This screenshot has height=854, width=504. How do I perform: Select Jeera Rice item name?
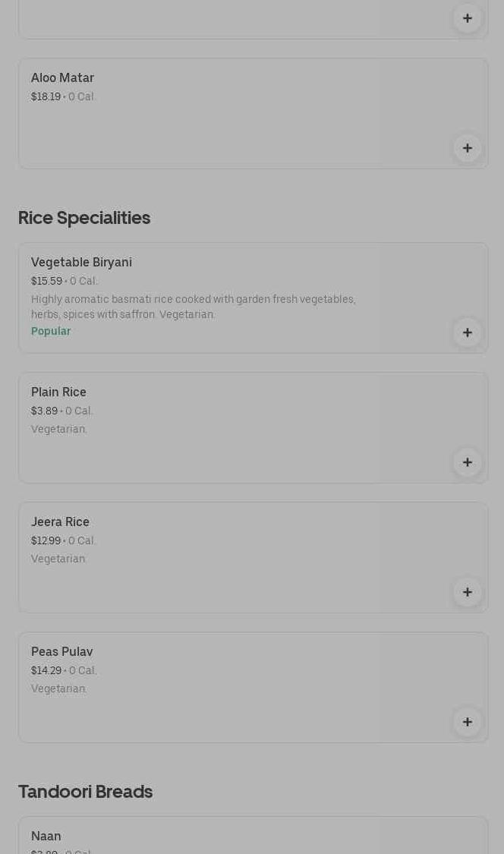coord(60,522)
